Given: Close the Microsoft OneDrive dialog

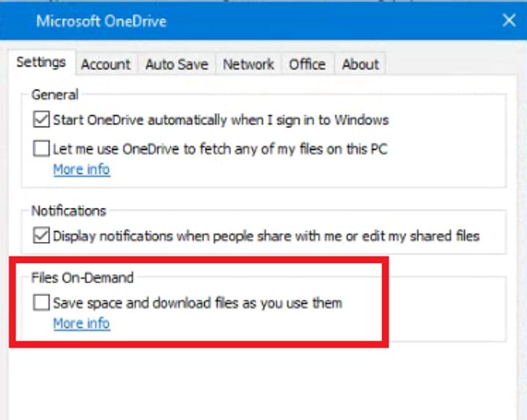Looking at the screenshot, I should point(509,20).
